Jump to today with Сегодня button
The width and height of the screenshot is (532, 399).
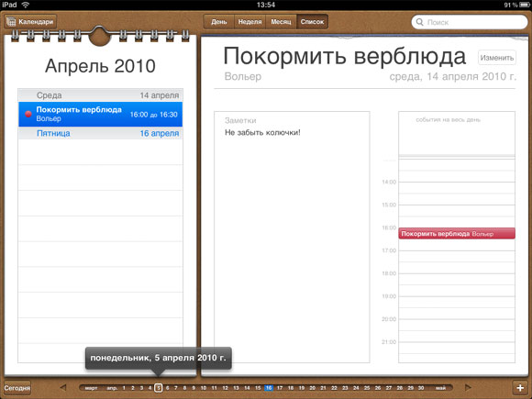tap(17, 387)
